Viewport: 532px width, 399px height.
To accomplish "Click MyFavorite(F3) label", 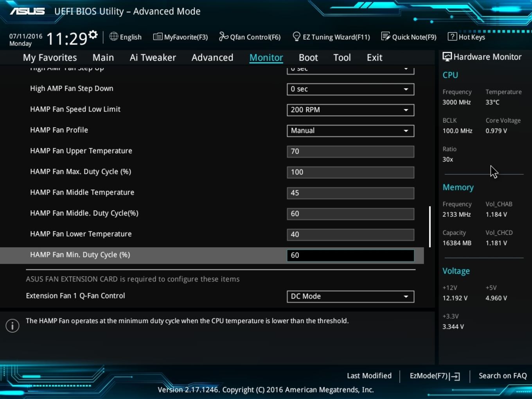I will pos(186,37).
